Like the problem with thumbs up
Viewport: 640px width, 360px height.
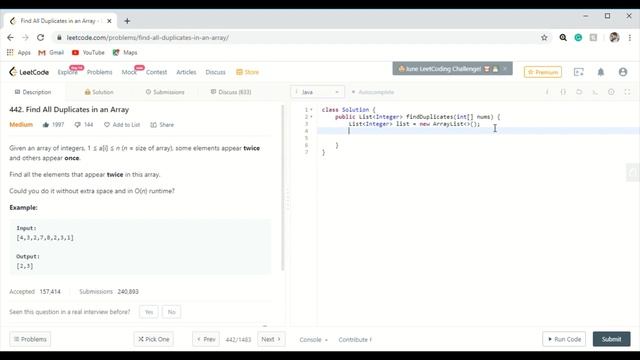point(46,125)
